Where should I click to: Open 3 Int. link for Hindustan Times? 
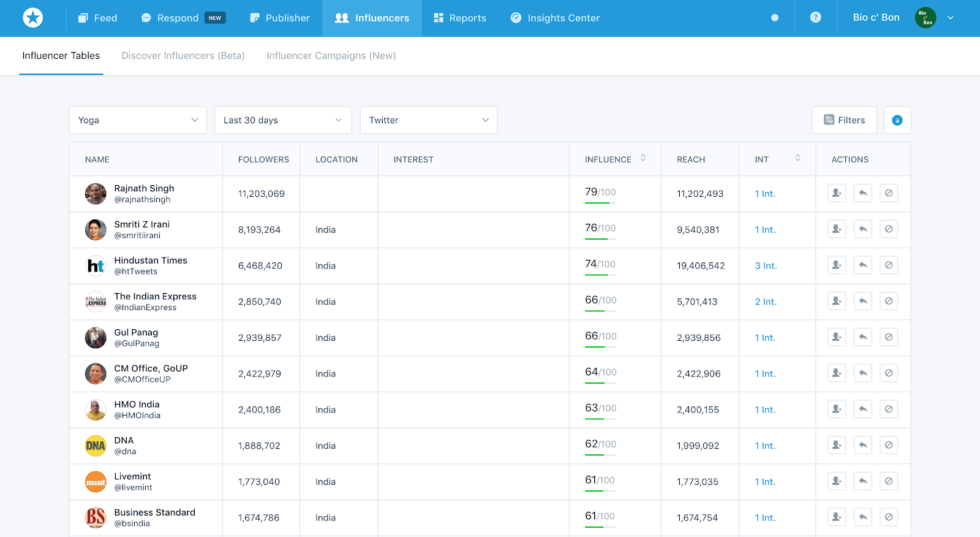[766, 266]
